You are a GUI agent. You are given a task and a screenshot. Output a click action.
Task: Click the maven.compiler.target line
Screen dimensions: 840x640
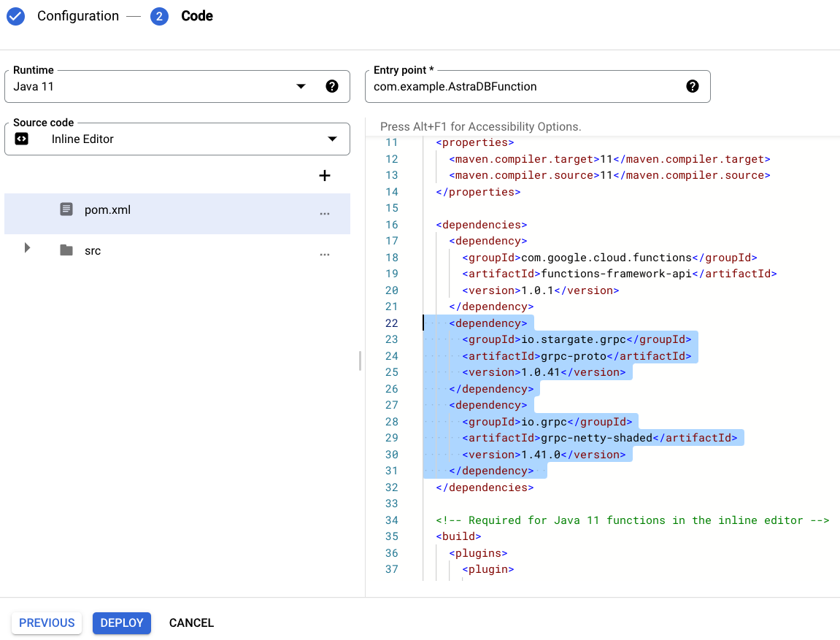coord(609,159)
